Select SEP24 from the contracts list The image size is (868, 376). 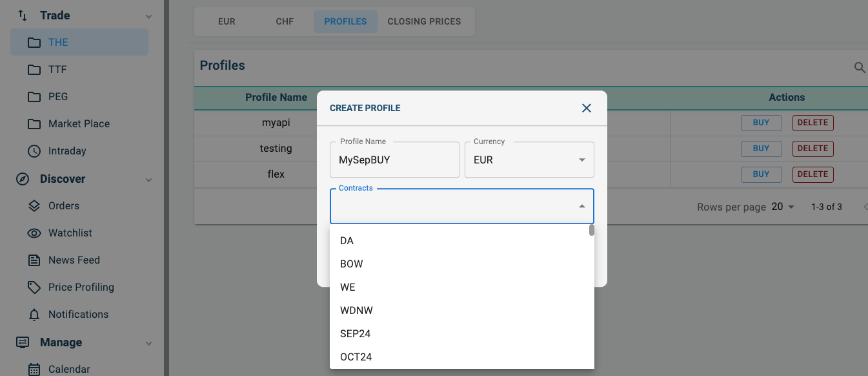[x=356, y=333]
